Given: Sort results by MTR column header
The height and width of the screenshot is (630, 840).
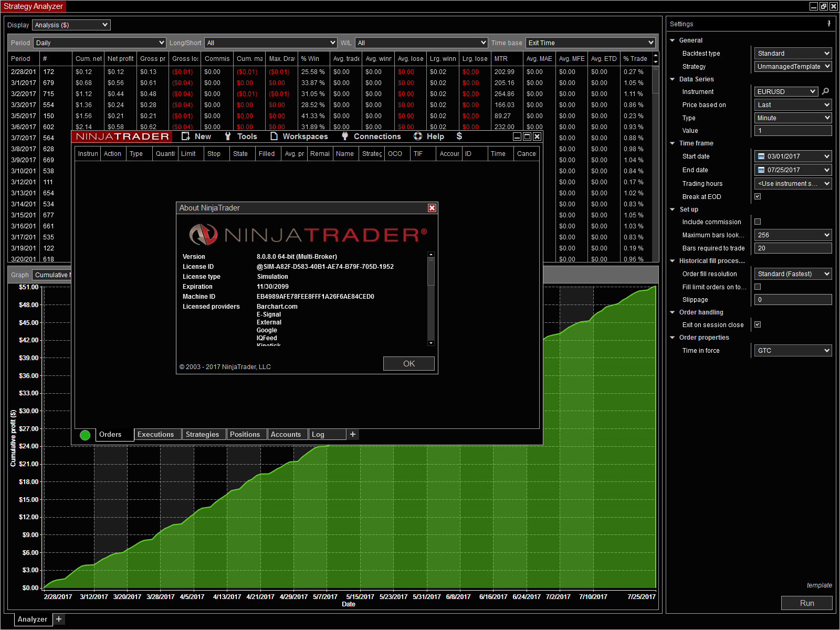Looking at the screenshot, I should click(507, 58).
